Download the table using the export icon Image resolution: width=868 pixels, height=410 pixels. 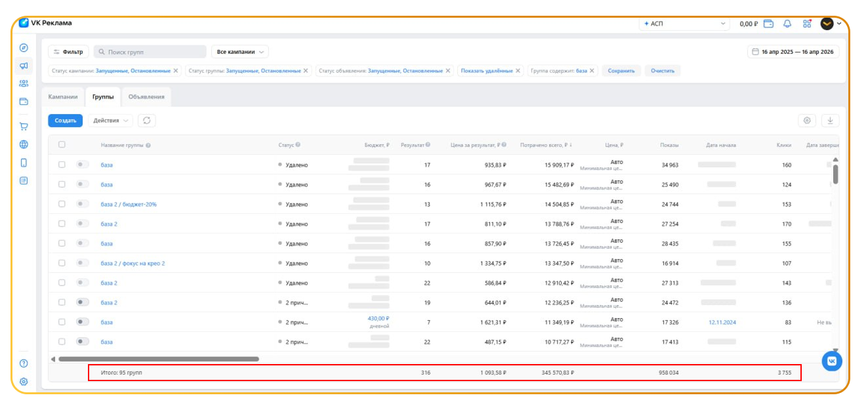(830, 120)
